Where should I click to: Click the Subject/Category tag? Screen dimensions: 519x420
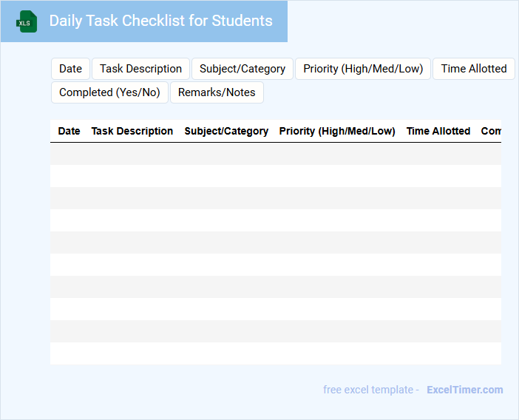coord(242,69)
